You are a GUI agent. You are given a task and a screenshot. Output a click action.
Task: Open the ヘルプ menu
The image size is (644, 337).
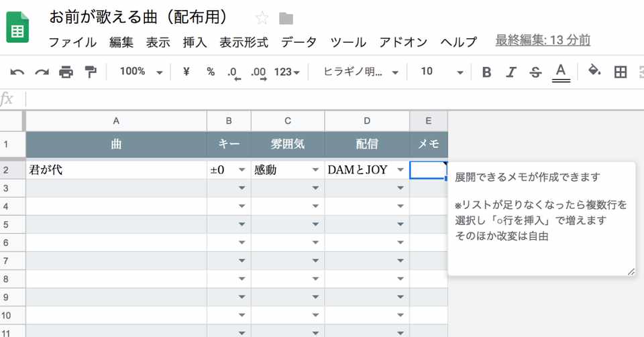coord(458,42)
